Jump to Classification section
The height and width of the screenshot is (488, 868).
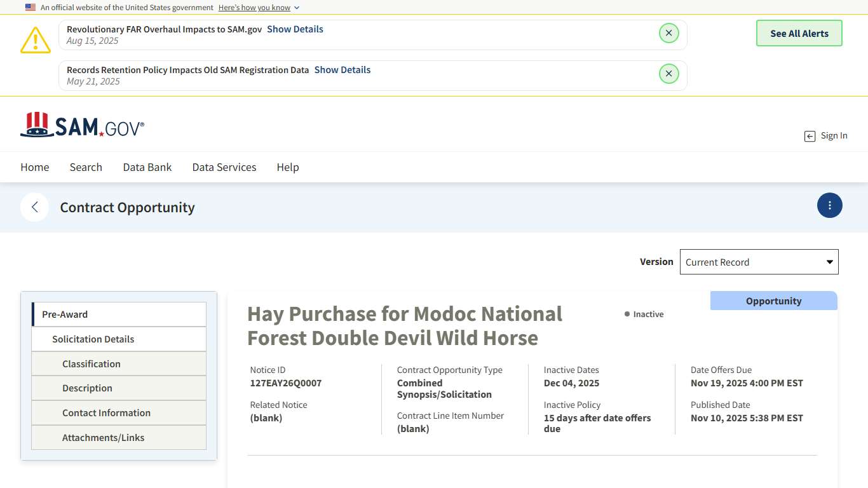coord(119,364)
